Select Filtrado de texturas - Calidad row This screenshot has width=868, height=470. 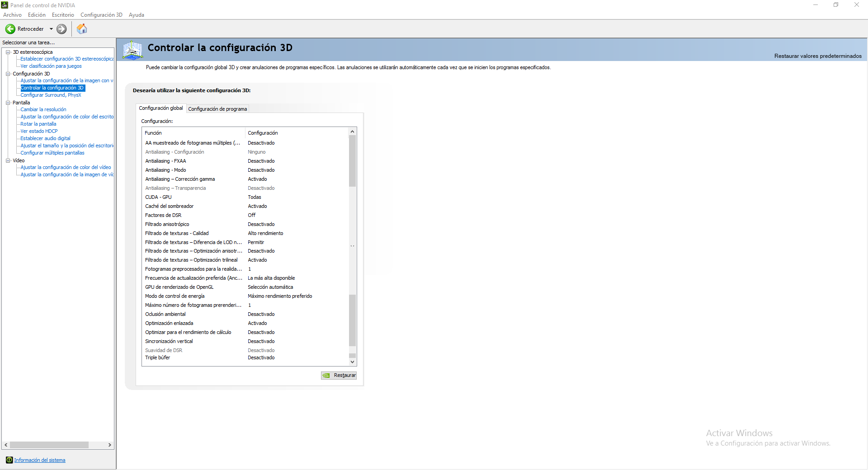pos(245,233)
